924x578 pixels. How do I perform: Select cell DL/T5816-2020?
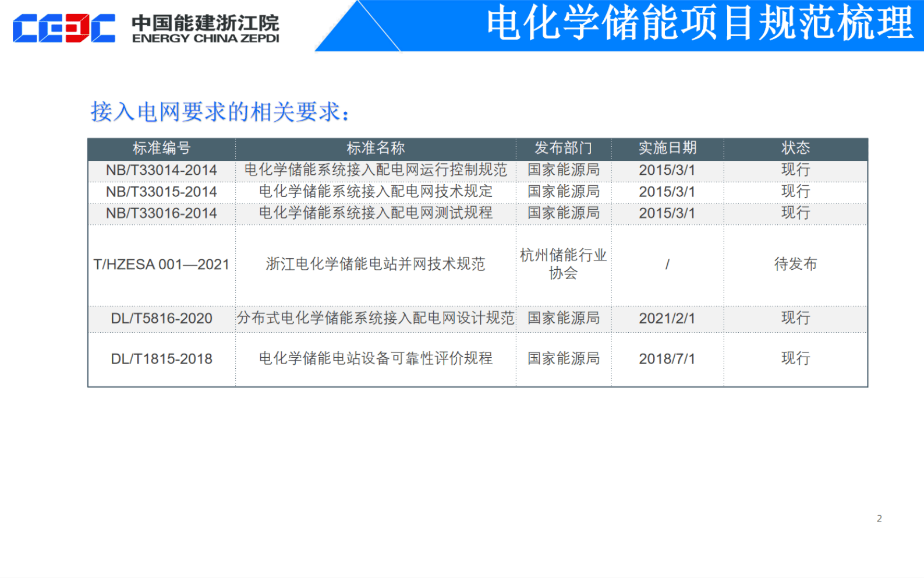(x=162, y=319)
